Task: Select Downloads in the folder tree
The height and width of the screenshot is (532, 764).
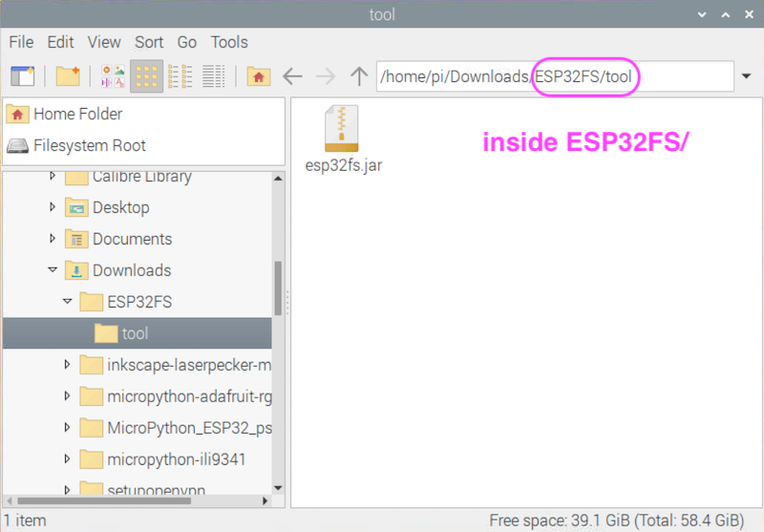Action: point(132,270)
